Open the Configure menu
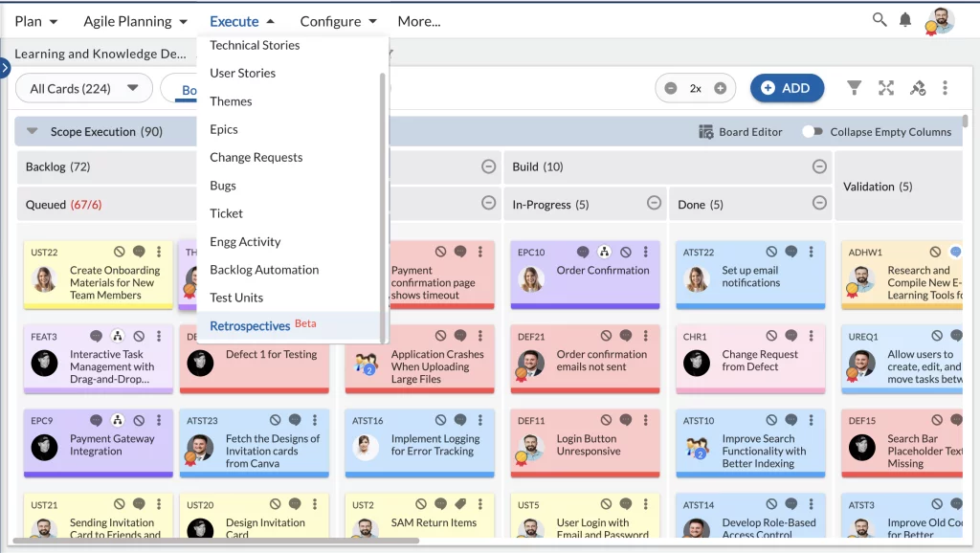Viewport: 980px width, 553px height. tap(338, 21)
